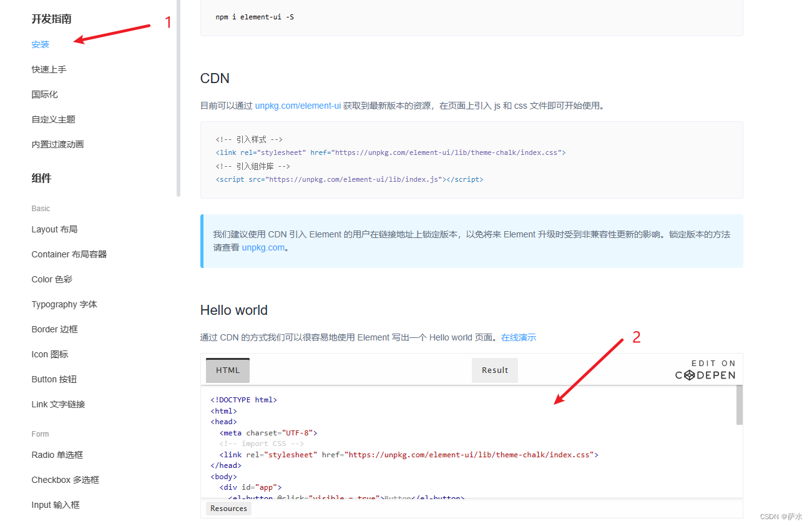
Task: Navigate to Layout 布局 component docs
Action: 55,229
